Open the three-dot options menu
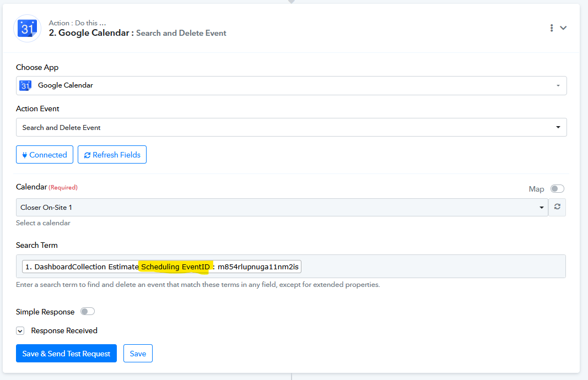Screen dimensions: 588x380 pyautogui.click(x=551, y=28)
